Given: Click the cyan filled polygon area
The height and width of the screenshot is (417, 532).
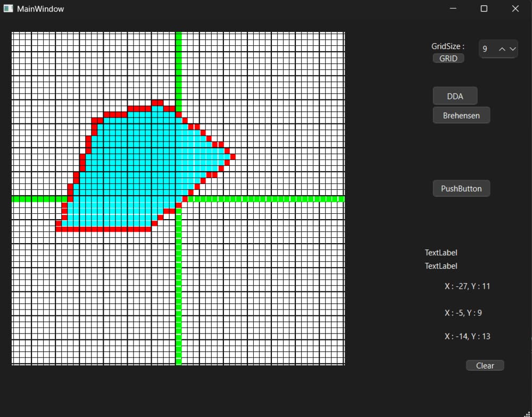Looking at the screenshot, I should point(143,166).
